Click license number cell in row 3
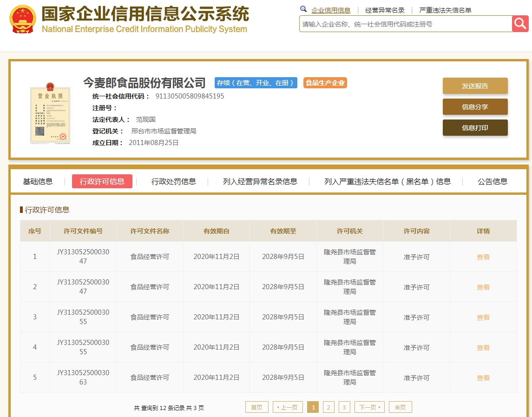 83,317
